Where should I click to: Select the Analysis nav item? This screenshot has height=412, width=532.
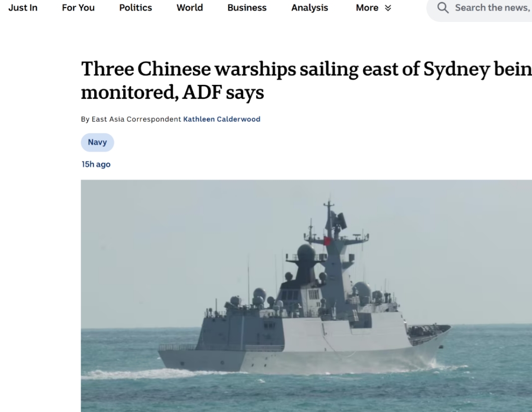310,7
